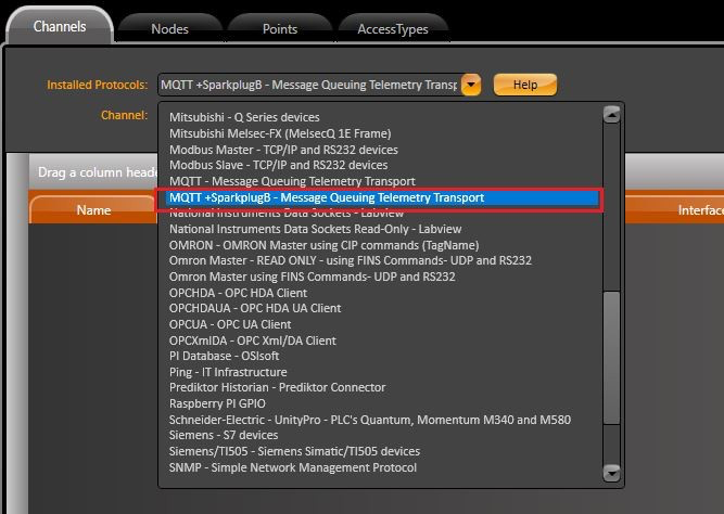Select Siemens/TI505 - Siemens Simatic/TI505 devices

tap(295, 451)
